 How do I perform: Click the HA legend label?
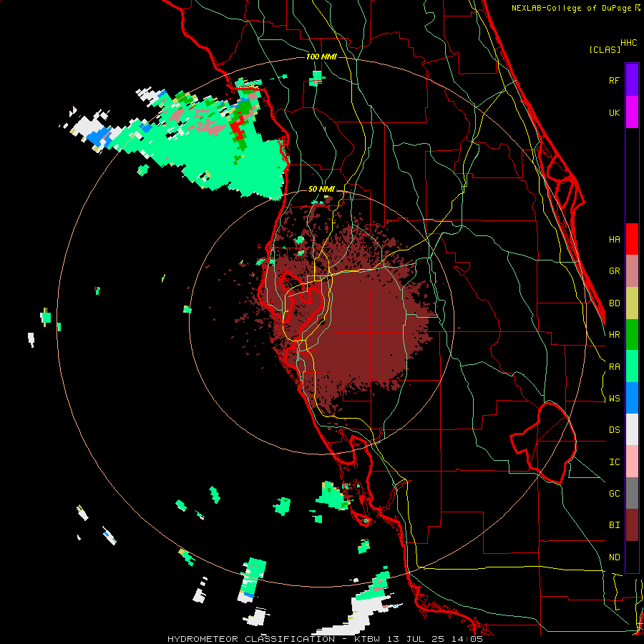(x=614, y=240)
